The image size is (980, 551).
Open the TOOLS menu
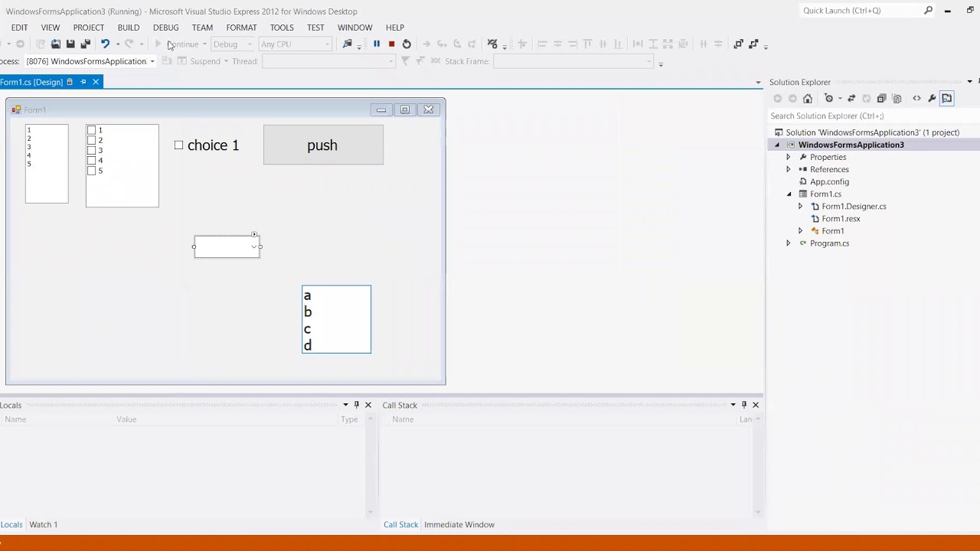click(282, 28)
